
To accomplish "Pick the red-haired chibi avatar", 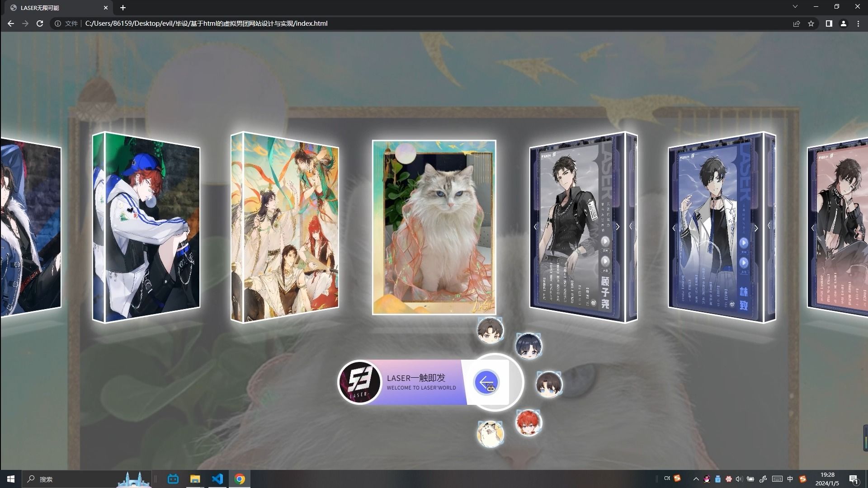I will (528, 422).
